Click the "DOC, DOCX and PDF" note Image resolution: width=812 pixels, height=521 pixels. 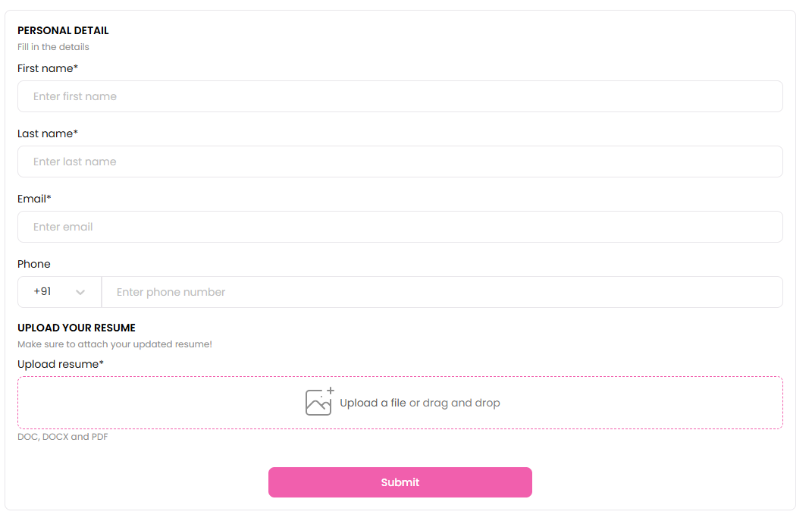click(62, 437)
